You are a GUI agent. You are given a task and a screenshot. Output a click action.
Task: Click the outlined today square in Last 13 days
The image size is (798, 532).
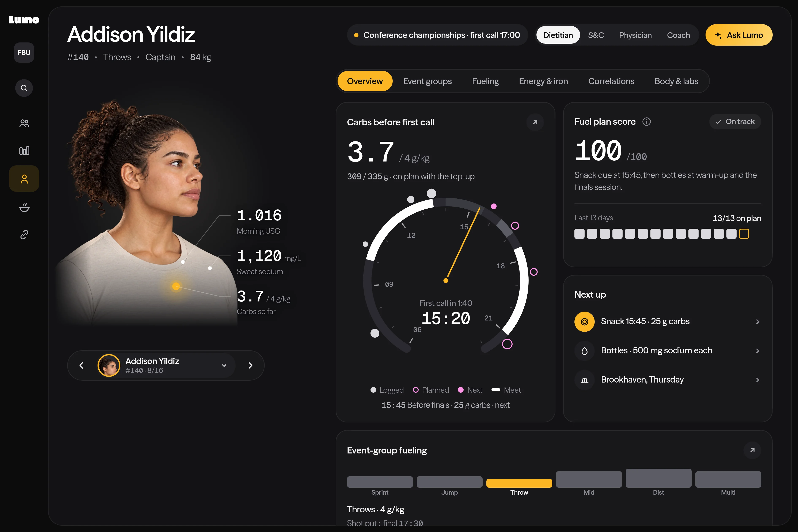click(x=744, y=234)
